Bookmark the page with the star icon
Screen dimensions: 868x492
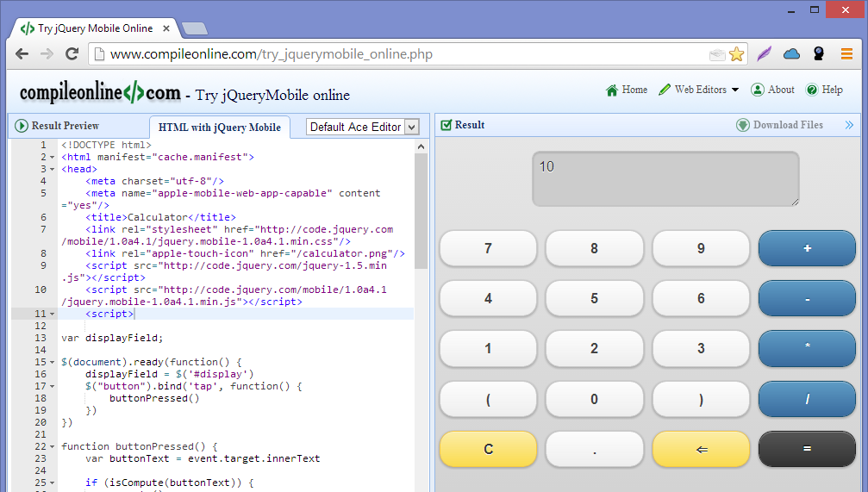point(736,53)
